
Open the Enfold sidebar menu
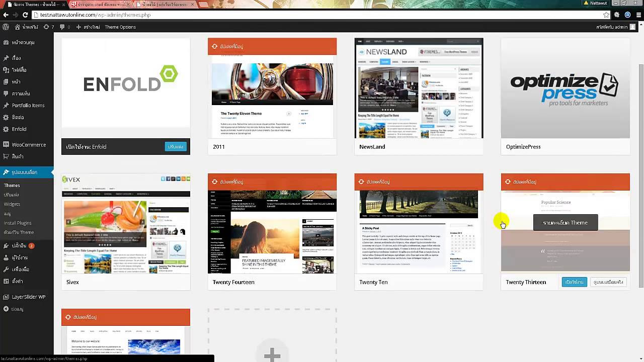click(27, 129)
